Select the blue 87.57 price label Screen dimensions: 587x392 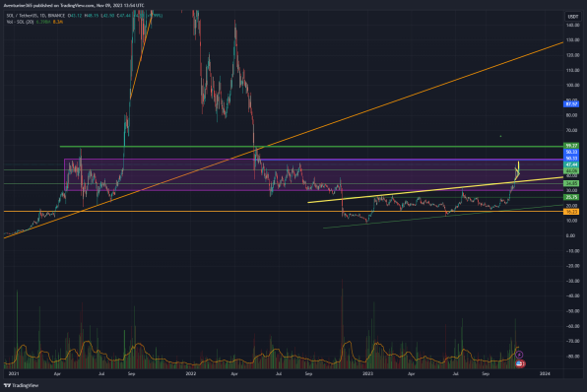click(x=571, y=104)
